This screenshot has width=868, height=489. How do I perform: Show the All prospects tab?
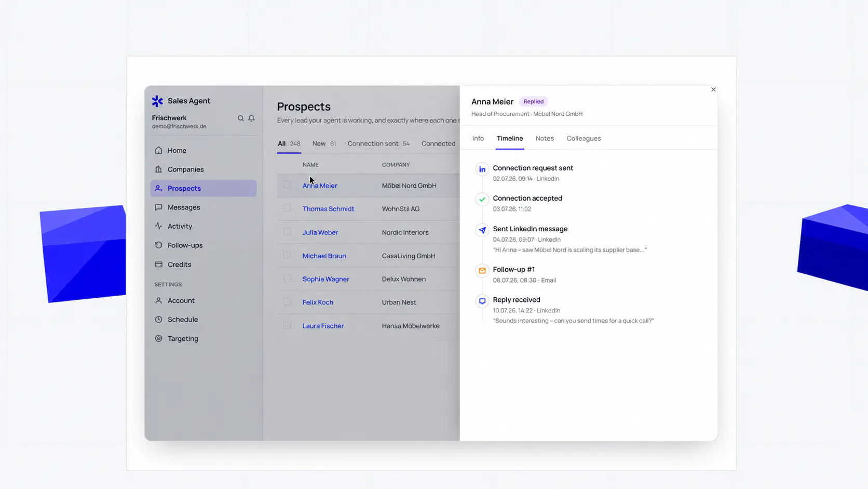coord(289,143)
